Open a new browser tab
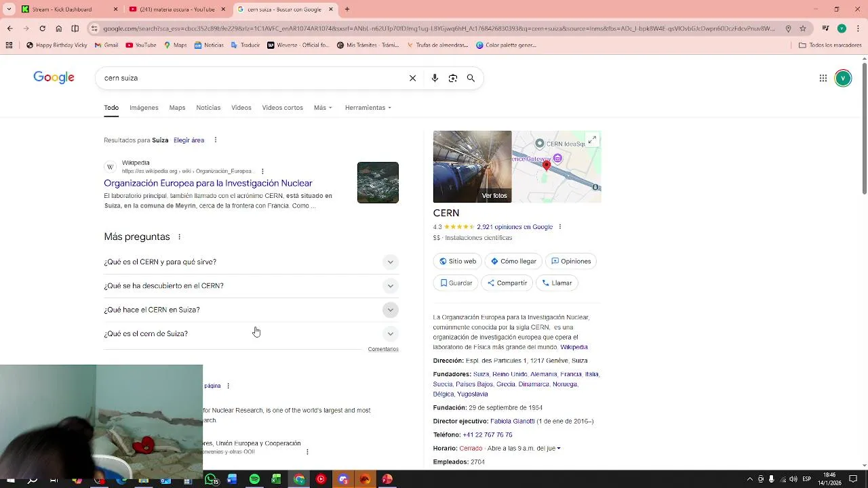Viewport: 868px width, 488px height. tap(347, 9)
